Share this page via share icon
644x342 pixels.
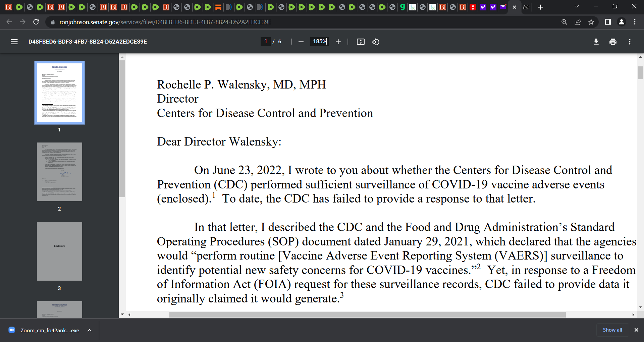pos(578,22)
